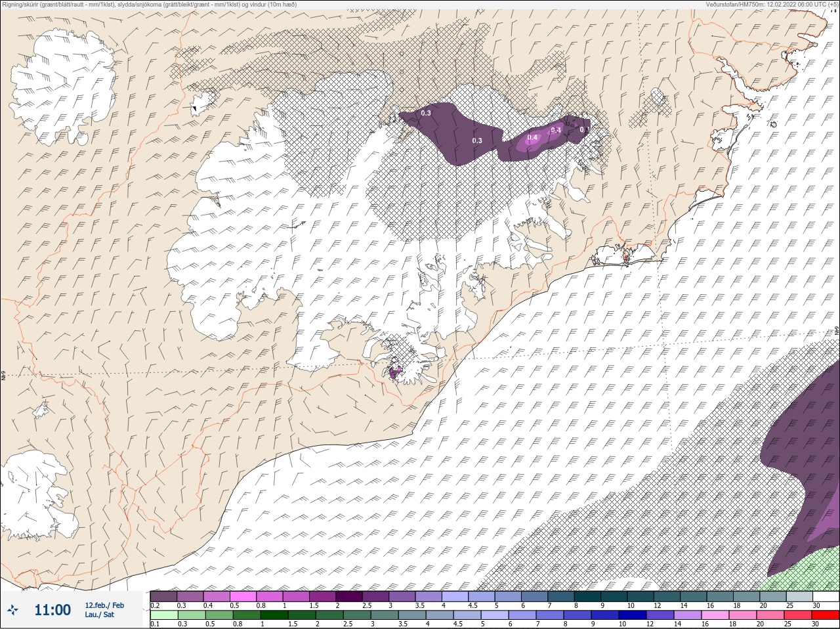Click the violet 12 swatch in the rain legend
Screen dimensions: 840x629
pyautogui.click(x=660, y=616)
